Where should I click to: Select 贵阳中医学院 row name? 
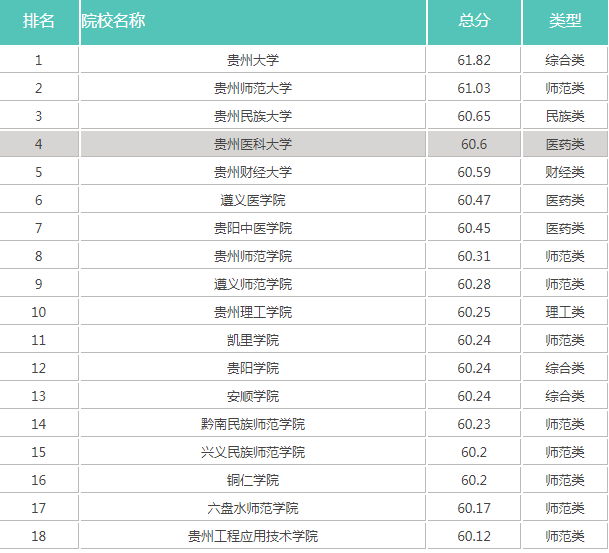click(x=253, y=228)
